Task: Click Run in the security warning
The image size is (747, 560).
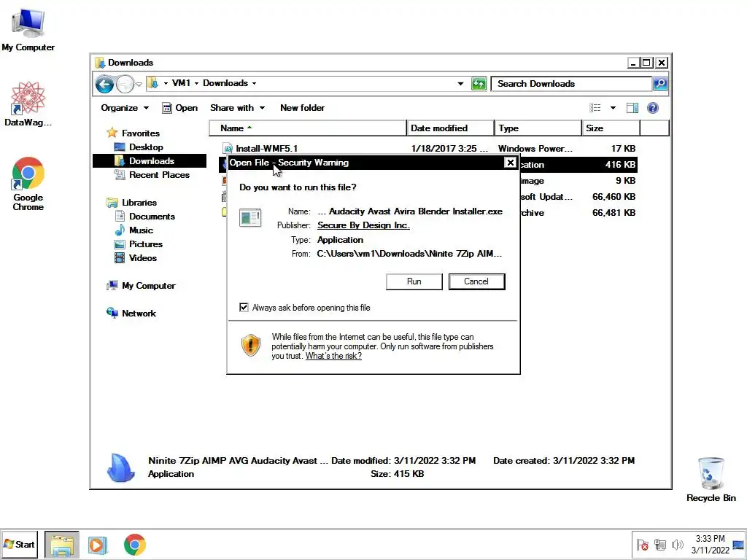Action: 414,281
